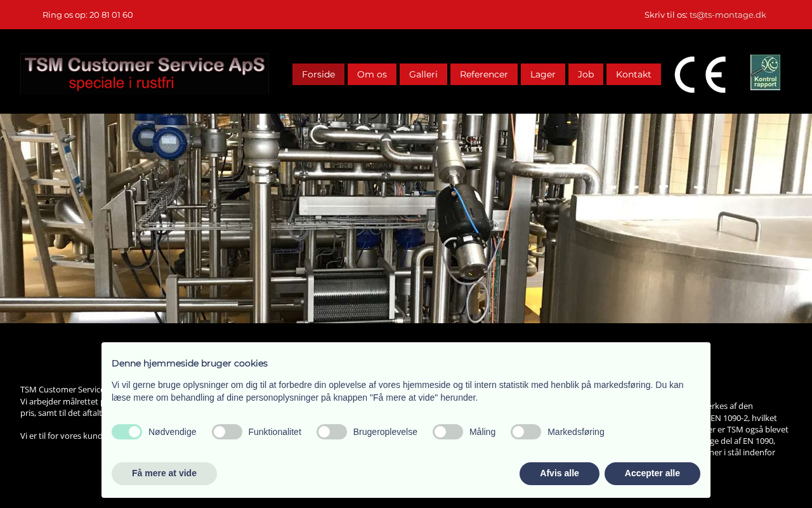Open the Om os menu item
The image size is (812, 508).
pos(372,74)
